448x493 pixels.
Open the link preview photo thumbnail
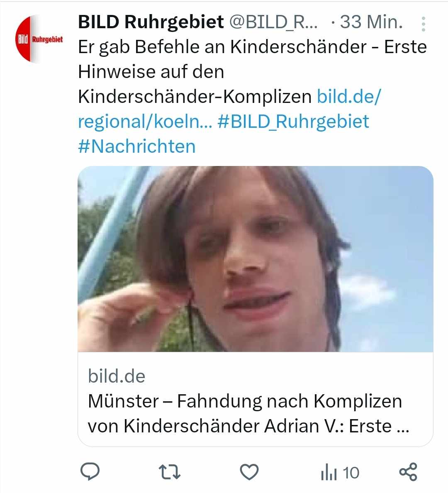click(256, 259)
